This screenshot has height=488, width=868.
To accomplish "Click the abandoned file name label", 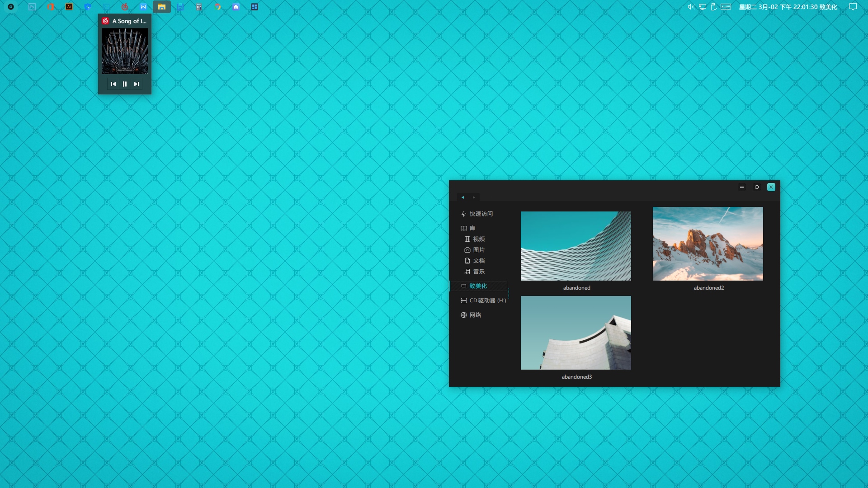I will [577, 288].
